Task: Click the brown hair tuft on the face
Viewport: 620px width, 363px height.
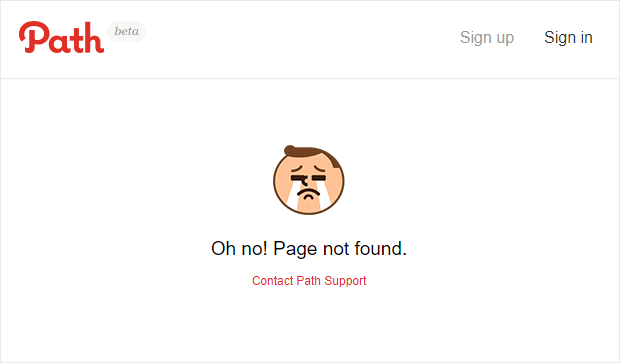Action: click(291, 150)
